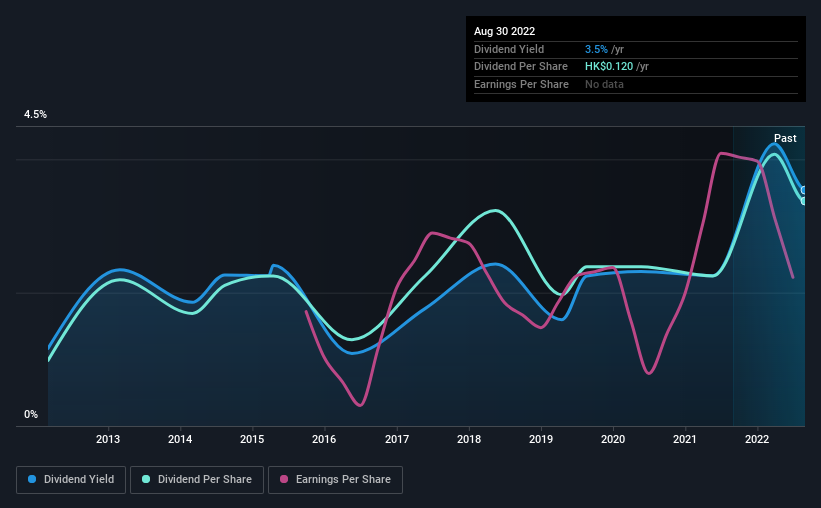Toggle the Earnings Per Share legend button
Image resolution: width=821 pixels, height=508 pixels.
click(x=335, y=480)
